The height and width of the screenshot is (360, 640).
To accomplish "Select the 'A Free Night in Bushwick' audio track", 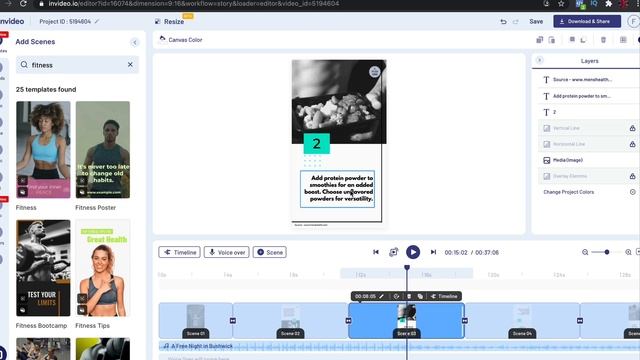I will click(x=399, y=346).
